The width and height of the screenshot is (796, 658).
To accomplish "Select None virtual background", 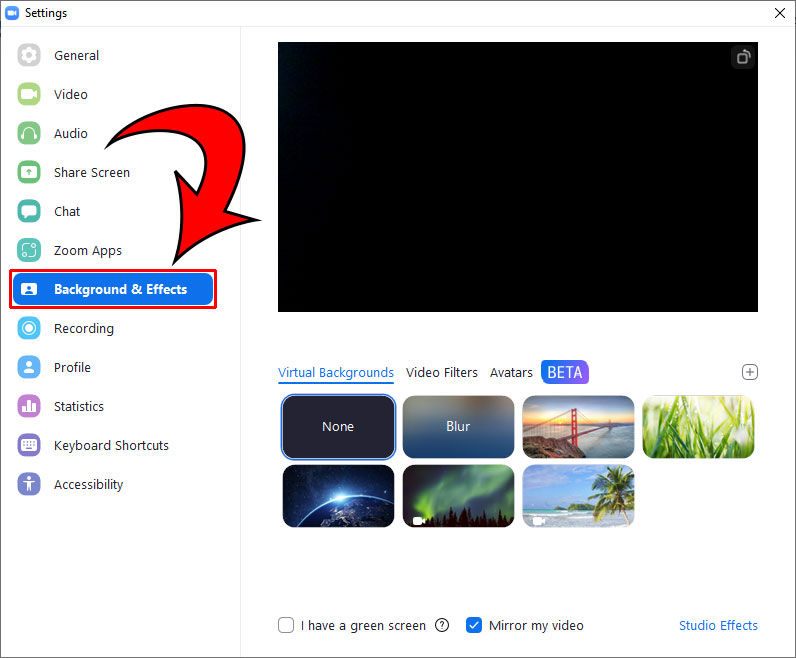I will [x=338, y=426].
